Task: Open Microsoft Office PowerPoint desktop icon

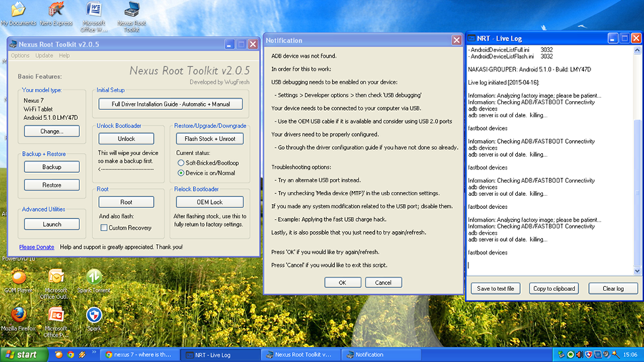Action: [x=56, y=322]
